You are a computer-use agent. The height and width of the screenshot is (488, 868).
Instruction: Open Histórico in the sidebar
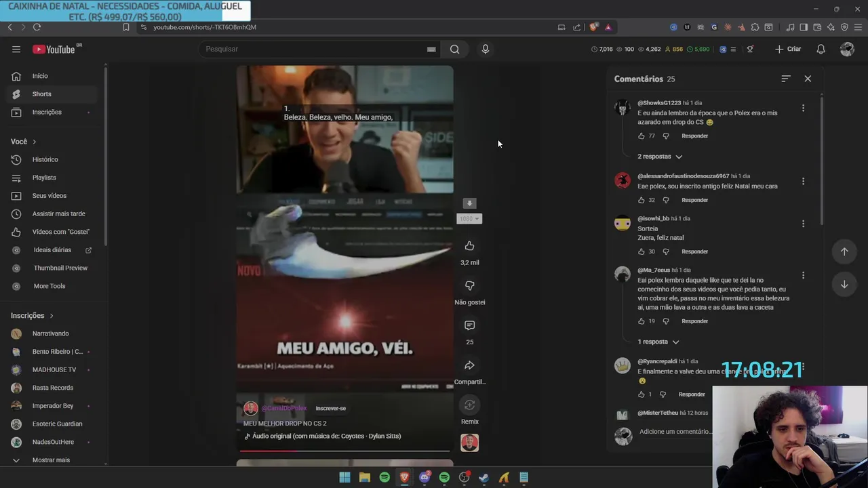tap(52, 159)
